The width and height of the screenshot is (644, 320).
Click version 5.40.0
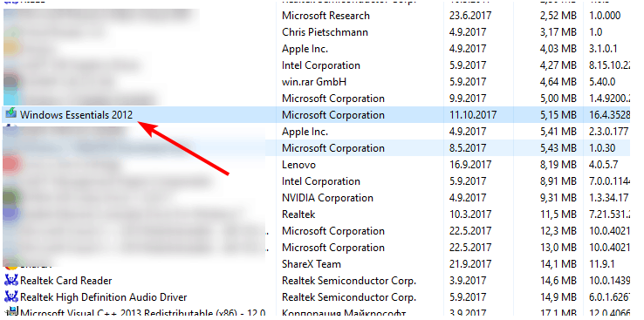pyautogui.click(x=602, y=82)
